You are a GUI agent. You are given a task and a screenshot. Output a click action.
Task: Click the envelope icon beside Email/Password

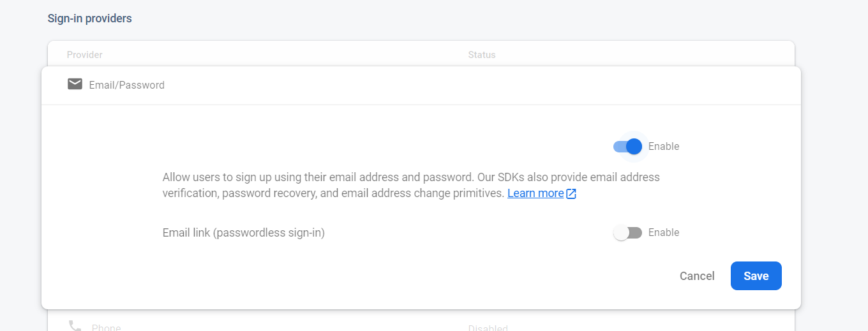75,84
